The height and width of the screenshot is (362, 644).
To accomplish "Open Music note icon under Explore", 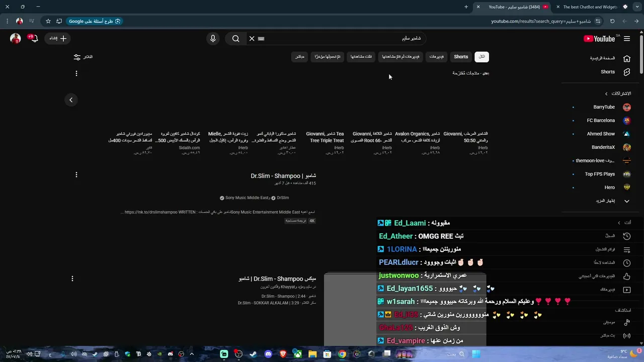I will pyautogui.click(x=627, y=322).
